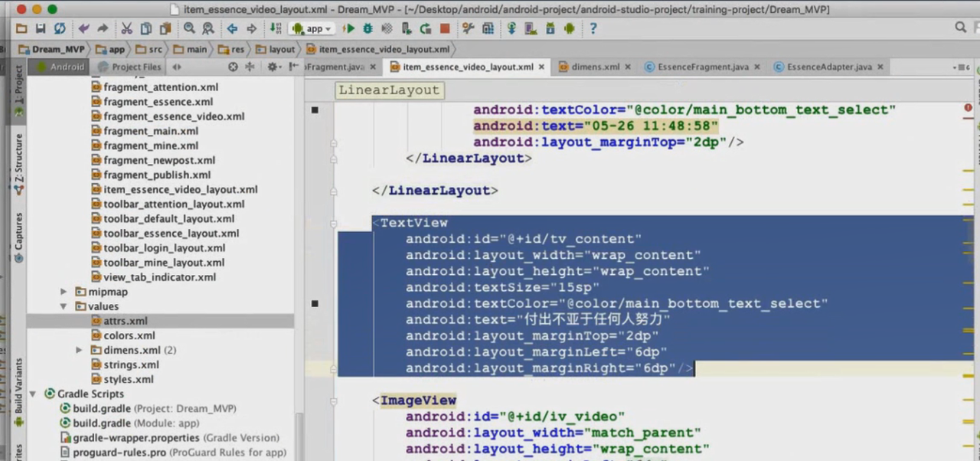The image size is (980, 461).
Task: Click the Debug app bug icon
Action: [367, 28]
